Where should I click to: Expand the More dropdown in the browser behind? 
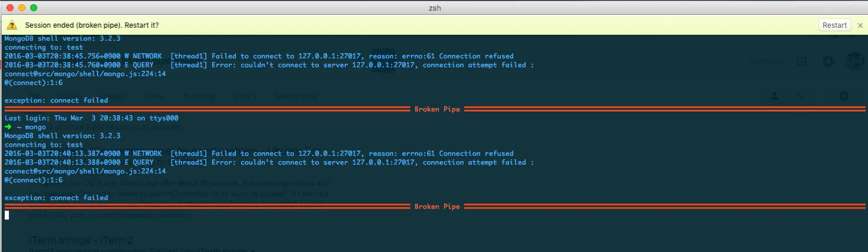(x=245, y=96)
